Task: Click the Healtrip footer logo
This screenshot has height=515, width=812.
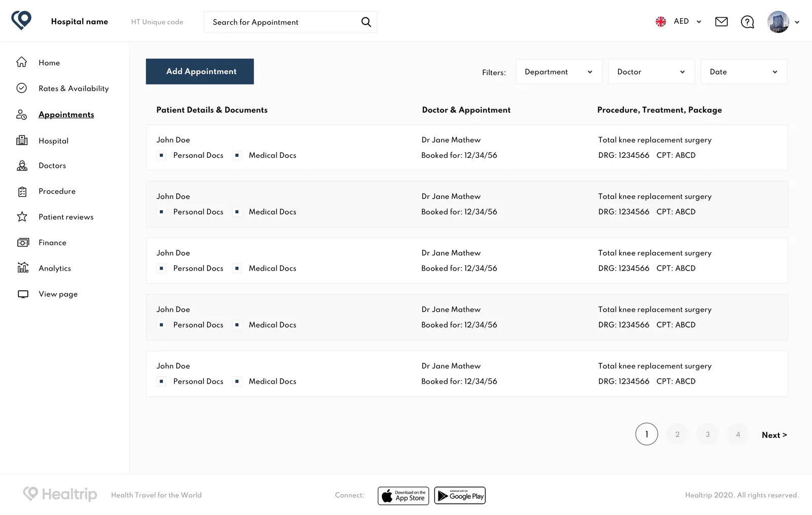Action: pyautogui.click(x=60, y=494)
